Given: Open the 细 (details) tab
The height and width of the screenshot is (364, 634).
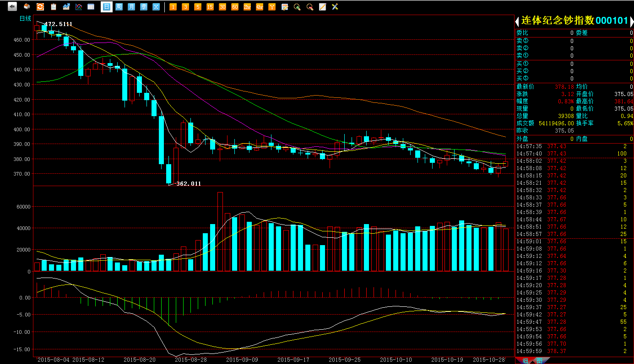Looking at the screenshot, I should [x=525, y=361].
